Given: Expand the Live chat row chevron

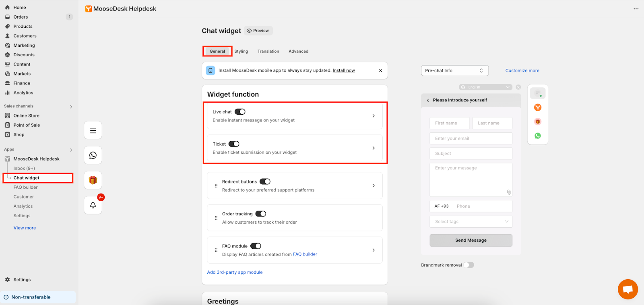Looking at the screenshot, I should point(374,116).
